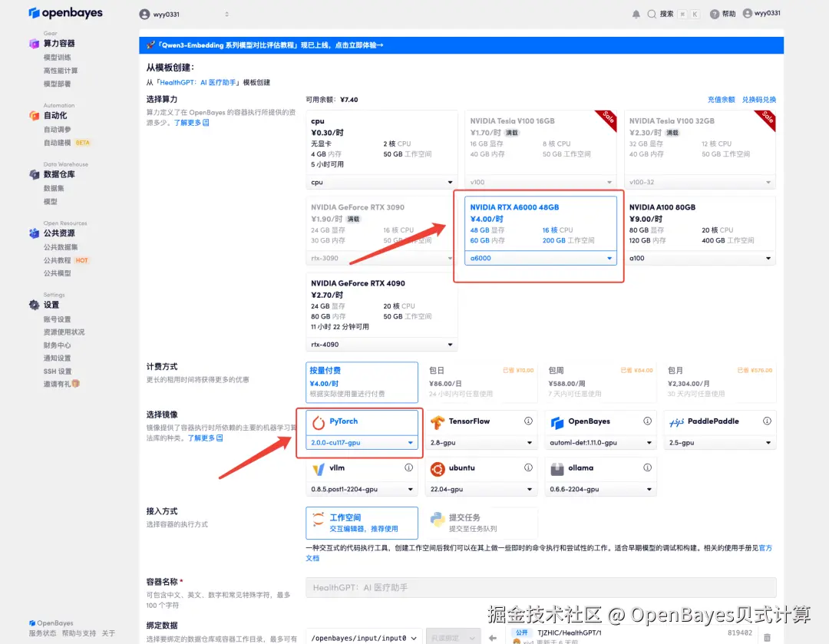Click the vllm logo icon
829x644 pixels.
click(319, 469)
